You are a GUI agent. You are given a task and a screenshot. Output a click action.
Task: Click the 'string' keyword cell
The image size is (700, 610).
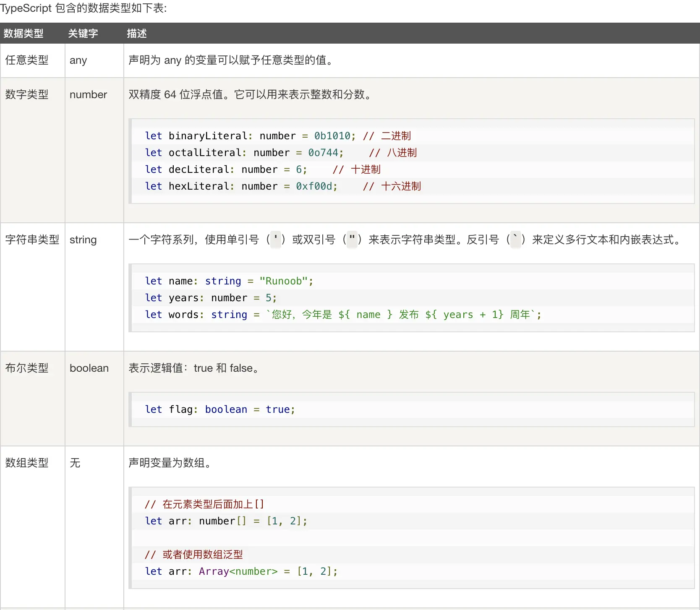[83, 240]
